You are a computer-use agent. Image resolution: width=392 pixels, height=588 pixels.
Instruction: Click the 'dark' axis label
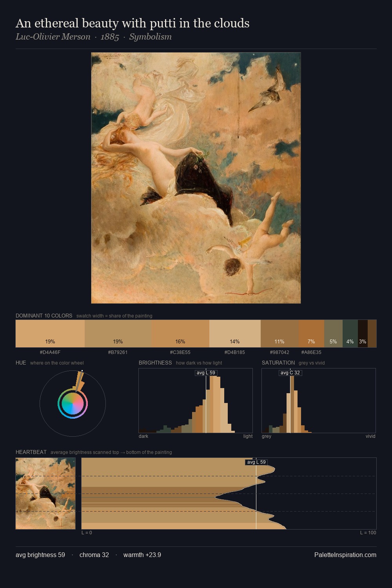(x=143, y=436)
